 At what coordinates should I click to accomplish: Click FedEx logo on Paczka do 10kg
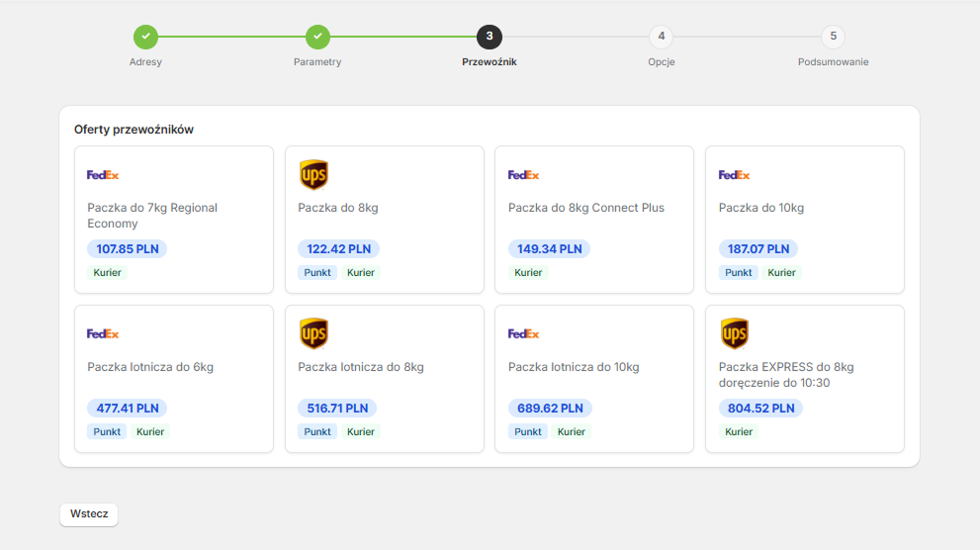[x=734, y=175]
